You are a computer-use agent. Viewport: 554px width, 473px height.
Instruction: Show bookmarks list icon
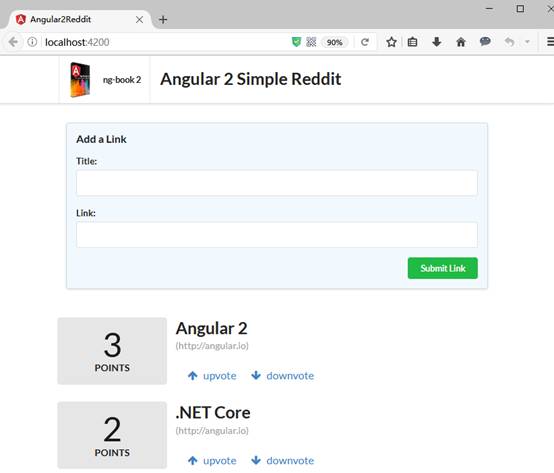click(x=412, y=42)
